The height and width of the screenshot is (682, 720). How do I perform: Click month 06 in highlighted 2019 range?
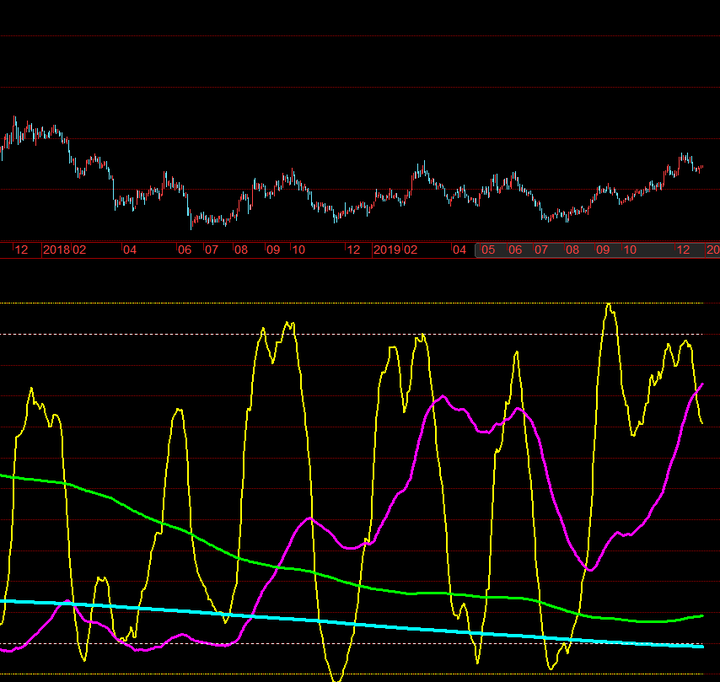[x=515, y=250]
